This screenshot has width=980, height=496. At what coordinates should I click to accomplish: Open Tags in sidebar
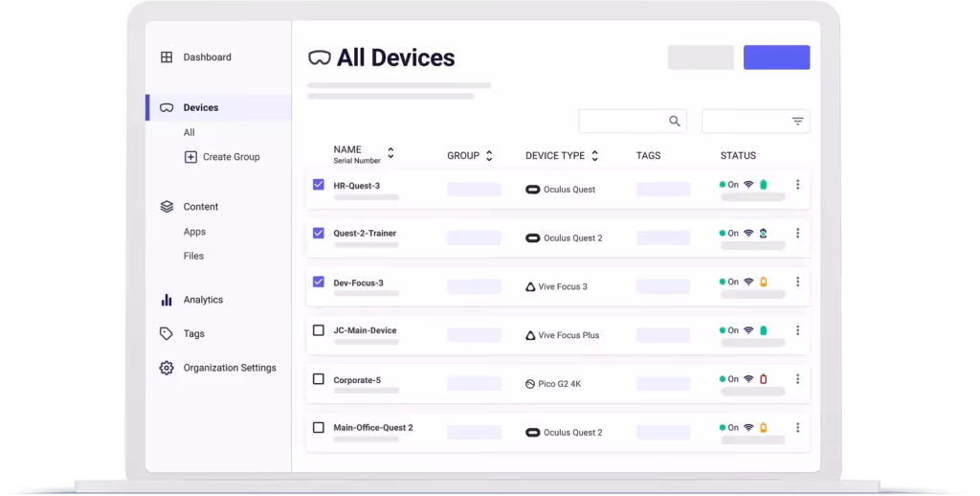coord(193,333)
